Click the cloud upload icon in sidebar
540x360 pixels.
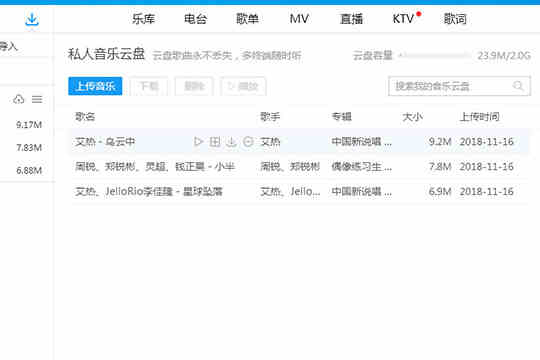tap(19, 100)
